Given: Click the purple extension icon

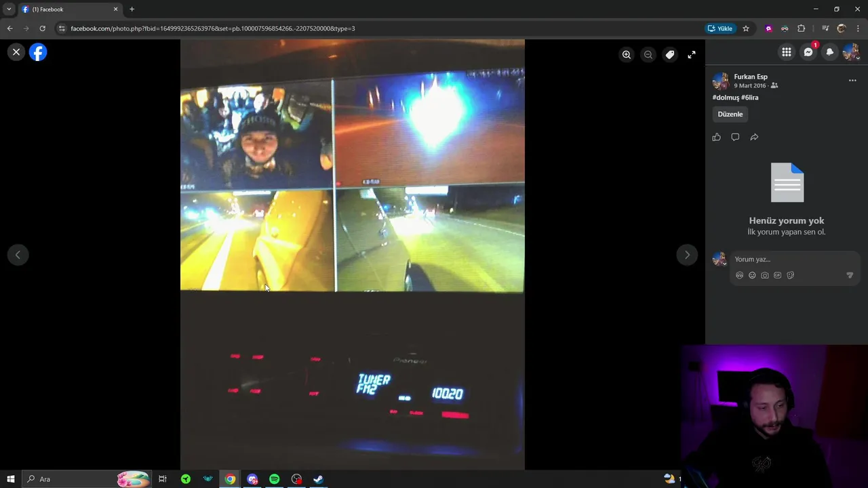Looking at the screenshot, I should point(768,28).
